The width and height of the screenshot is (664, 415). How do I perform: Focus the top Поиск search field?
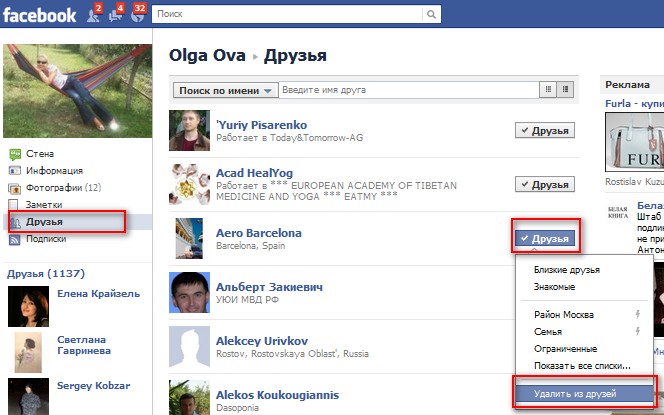point(288,14)
